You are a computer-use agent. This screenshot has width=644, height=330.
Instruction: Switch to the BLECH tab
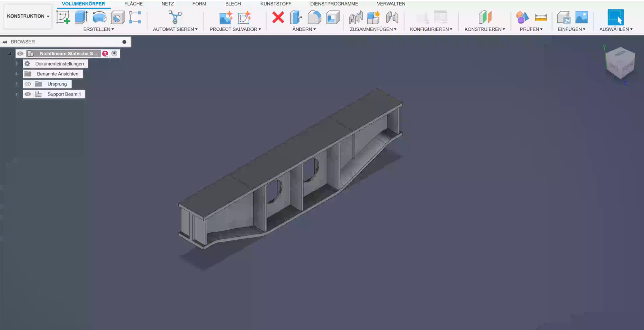(233, 4)
